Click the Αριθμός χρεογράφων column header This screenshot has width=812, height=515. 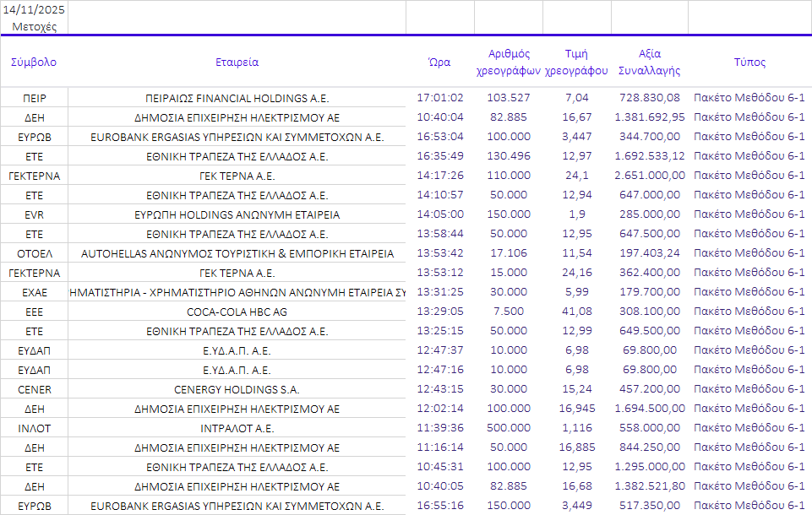[509, 62]
